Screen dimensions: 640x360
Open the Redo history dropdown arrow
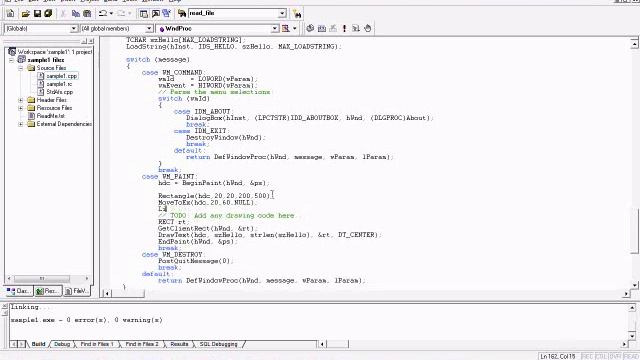129,13
